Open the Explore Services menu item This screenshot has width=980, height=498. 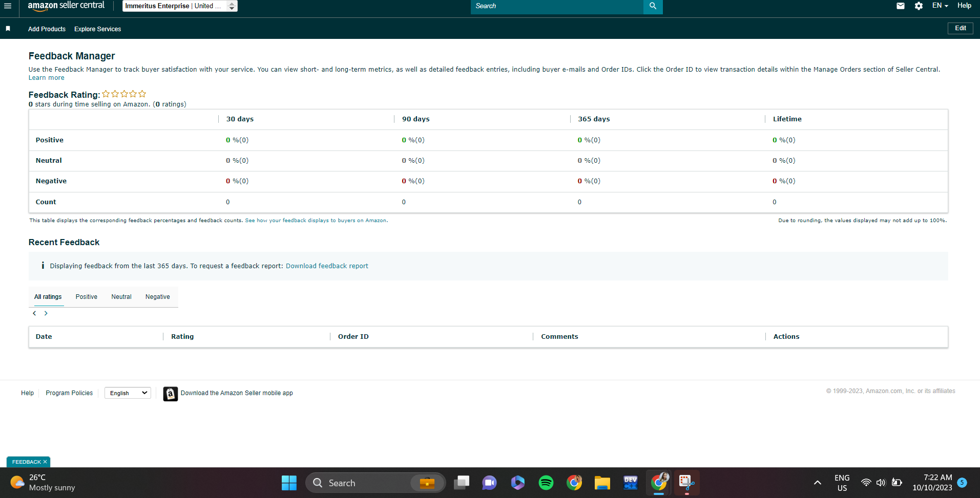98,29
